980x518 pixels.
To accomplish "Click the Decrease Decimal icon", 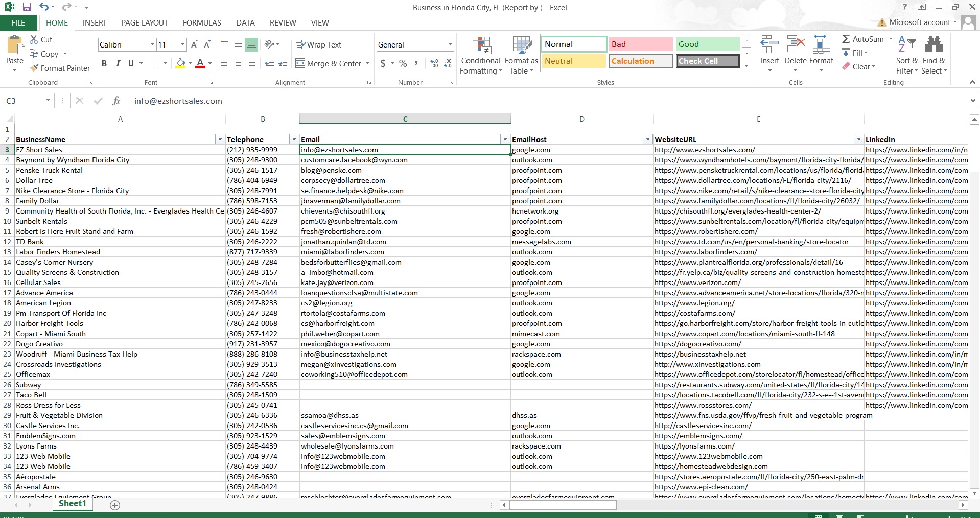I will (x=448, y=63).
